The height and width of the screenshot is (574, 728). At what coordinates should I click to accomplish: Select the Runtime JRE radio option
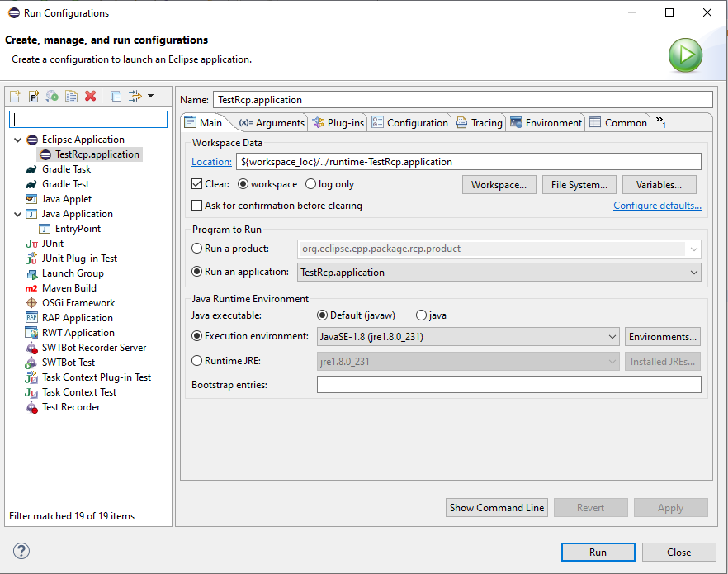pyautogui.click(x=197, y=361)
